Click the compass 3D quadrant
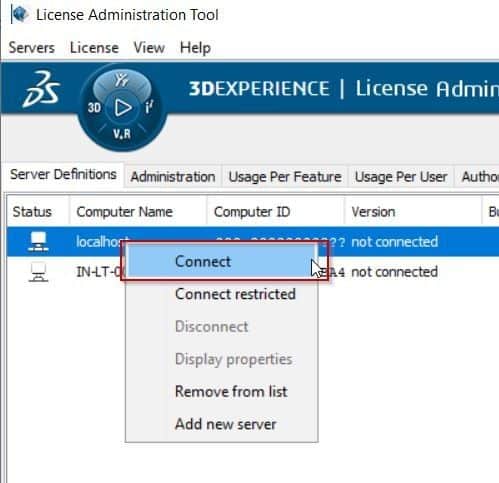499x483 pixels. click(x=94, y=108)
